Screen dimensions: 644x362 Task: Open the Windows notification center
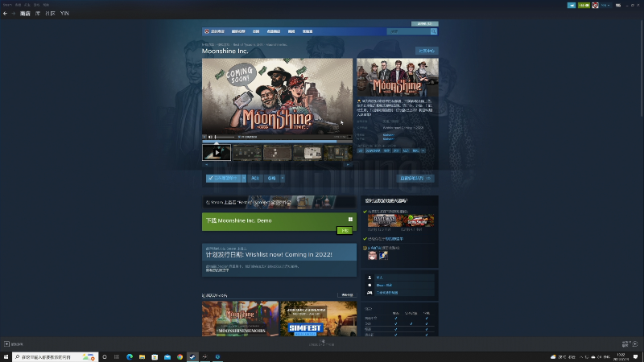click(636, 356)
